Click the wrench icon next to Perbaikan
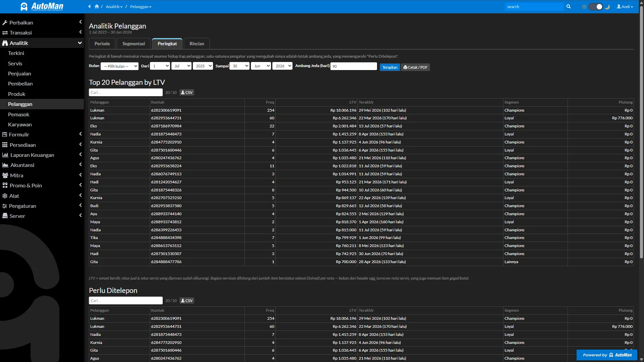 [x=5, y=23]
